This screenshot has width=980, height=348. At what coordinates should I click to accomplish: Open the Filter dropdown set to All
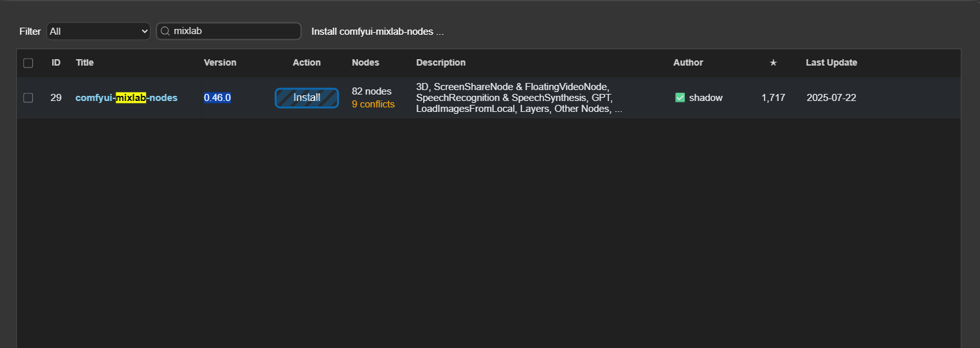point(98,31)
